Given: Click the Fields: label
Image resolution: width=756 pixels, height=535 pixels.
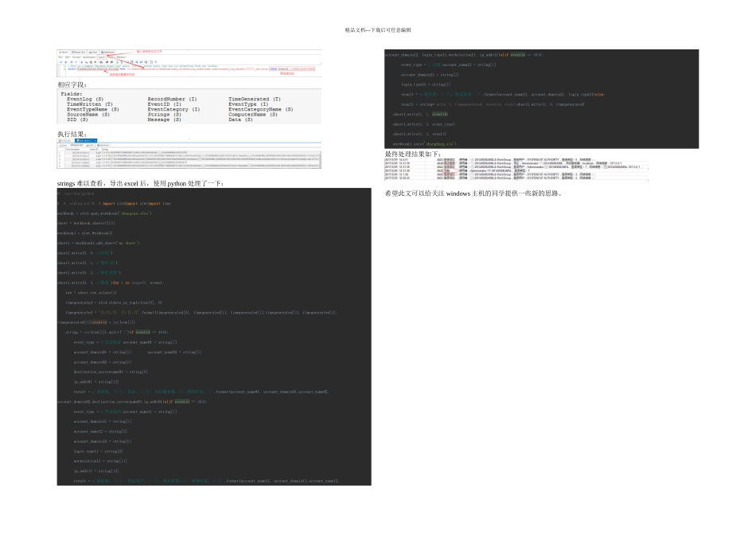Looking at the screenshot, I should 72,94.
